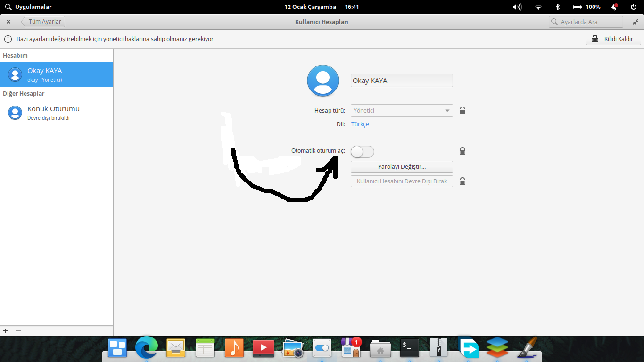Expand the Hesap türü Yönetici dropdown
The height and width of the screenshot is (362, 644).
(402, 111)
